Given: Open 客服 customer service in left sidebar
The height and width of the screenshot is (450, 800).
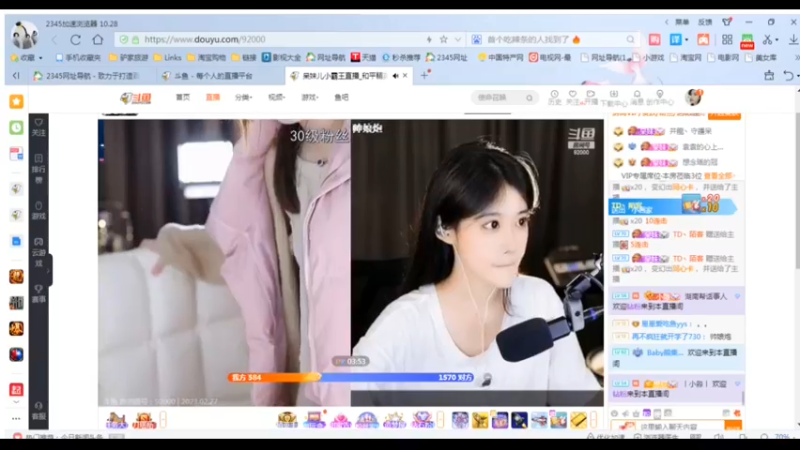Looking at the screenshot, I should (39, 411).
